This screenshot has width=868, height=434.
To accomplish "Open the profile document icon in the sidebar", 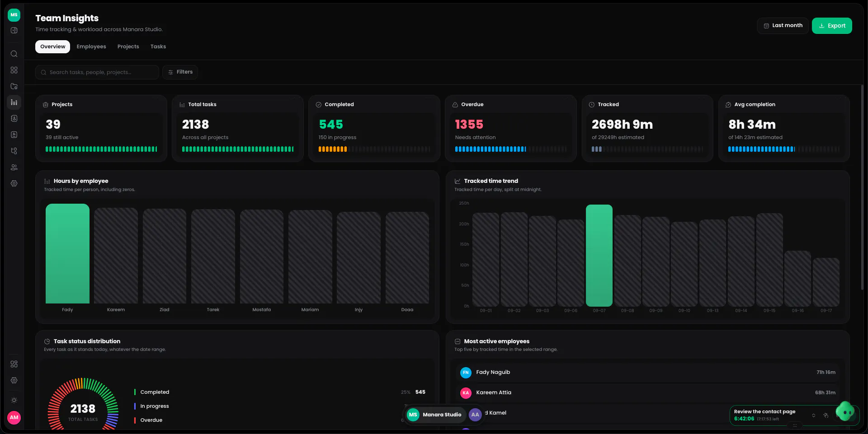I will click(x=14, y=135).
